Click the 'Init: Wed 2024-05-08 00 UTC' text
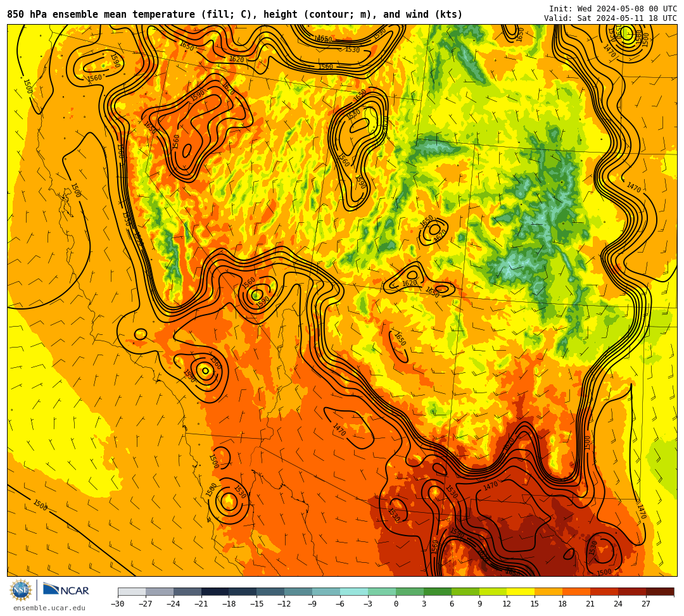 point(613,9)
